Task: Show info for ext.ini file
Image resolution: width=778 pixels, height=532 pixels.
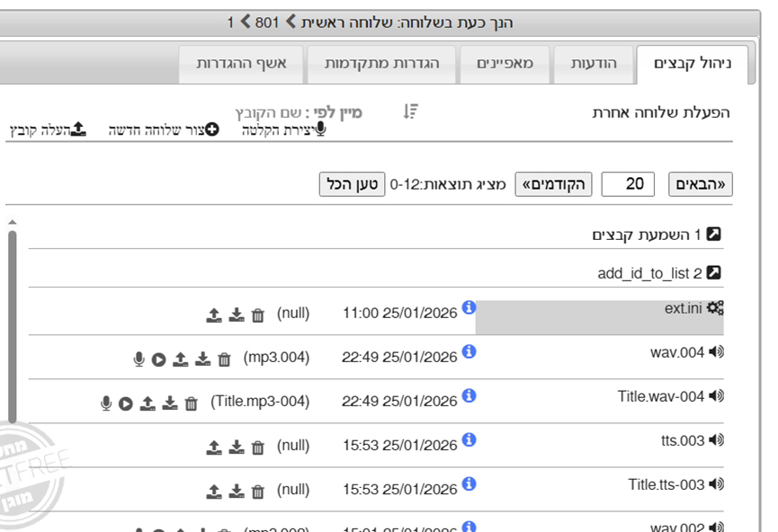Action: pos(469,308)
